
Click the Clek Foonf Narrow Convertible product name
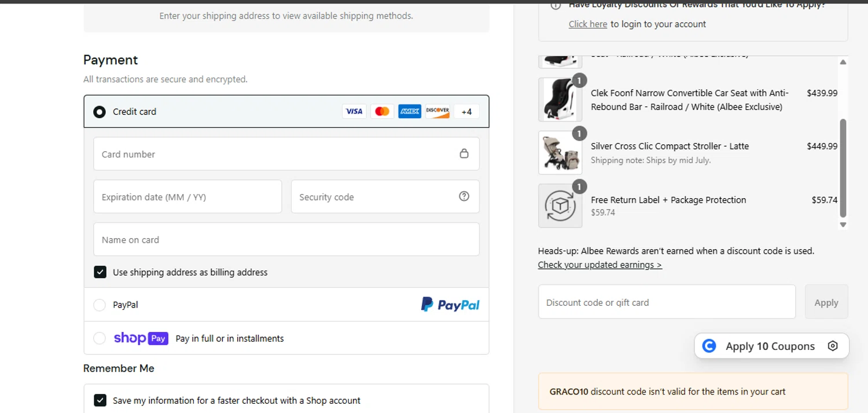pyautogui.click(x=690, y=100)
